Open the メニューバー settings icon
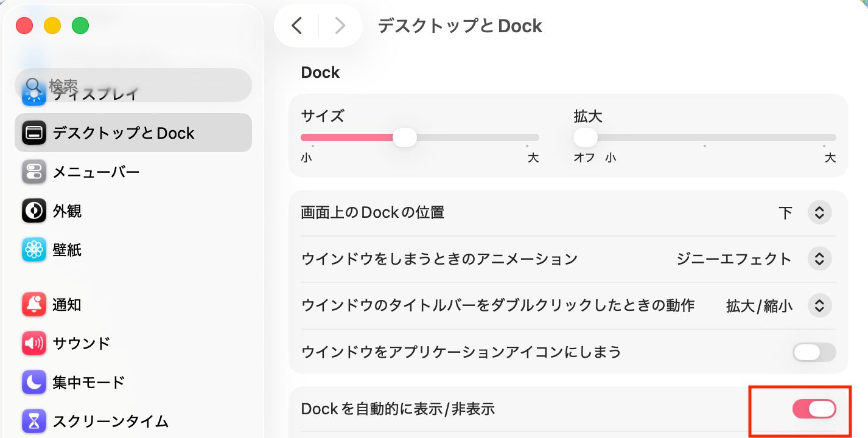 (34, 172)
